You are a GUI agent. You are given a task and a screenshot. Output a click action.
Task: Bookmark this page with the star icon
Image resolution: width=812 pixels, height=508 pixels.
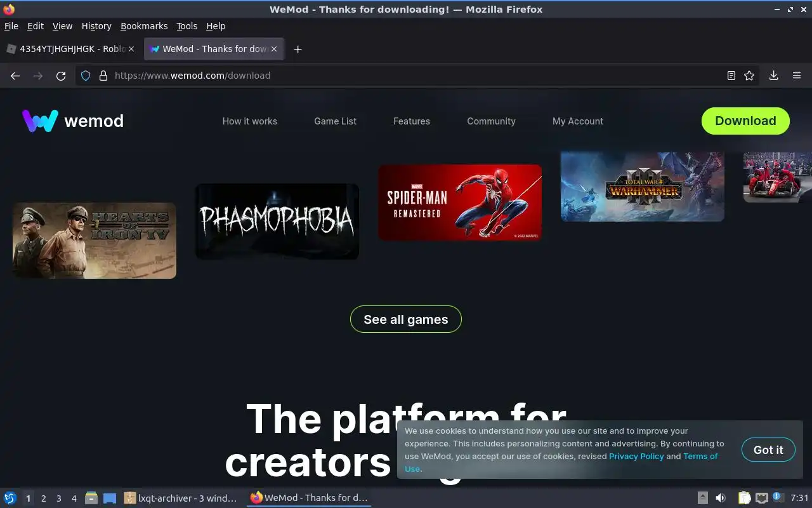(749, 76)
